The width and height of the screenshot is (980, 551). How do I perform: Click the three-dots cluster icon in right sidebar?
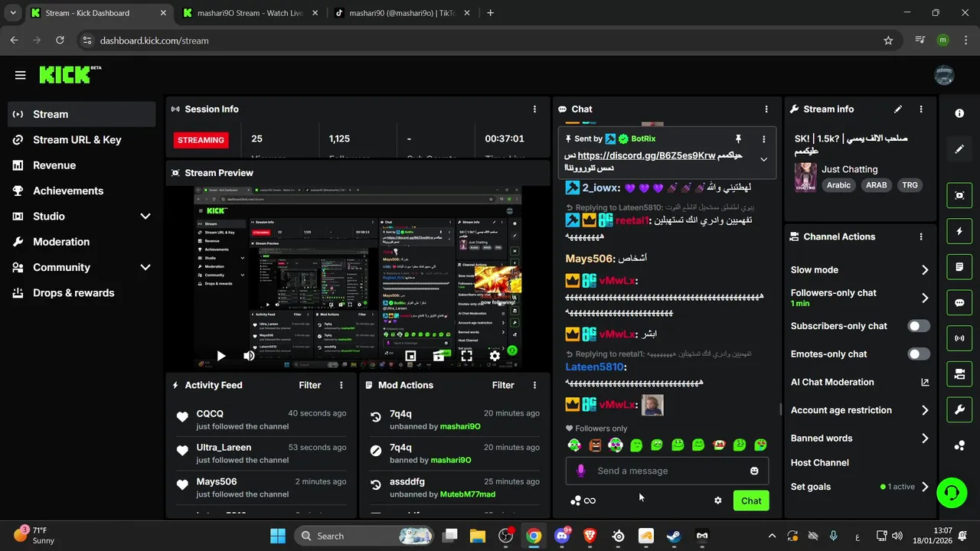[x=959, y=445]
